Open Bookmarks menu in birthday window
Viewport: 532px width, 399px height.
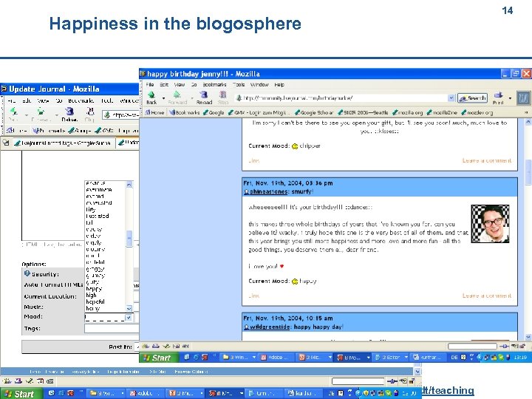(214, 84)
